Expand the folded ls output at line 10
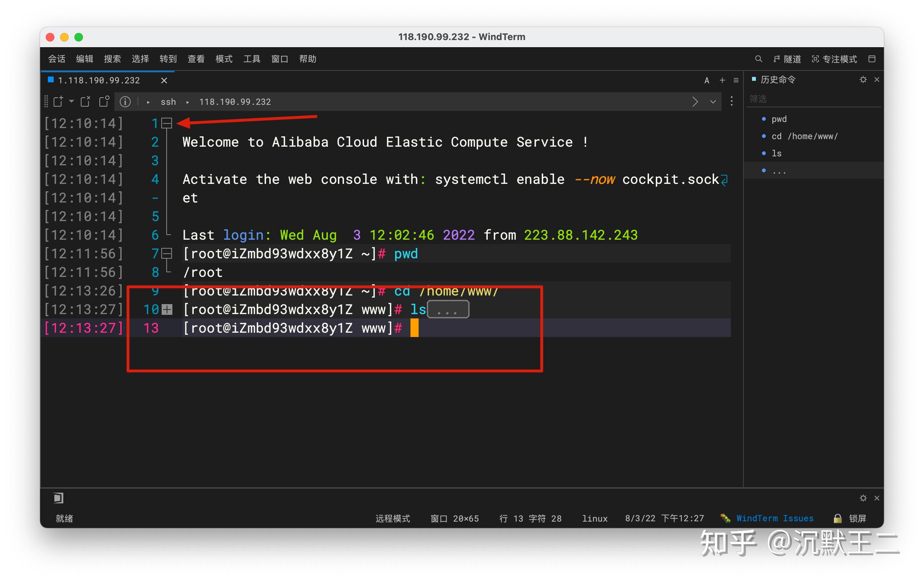Image resolution: width=924 pixels, height=581 pixels. coord(167,309)
